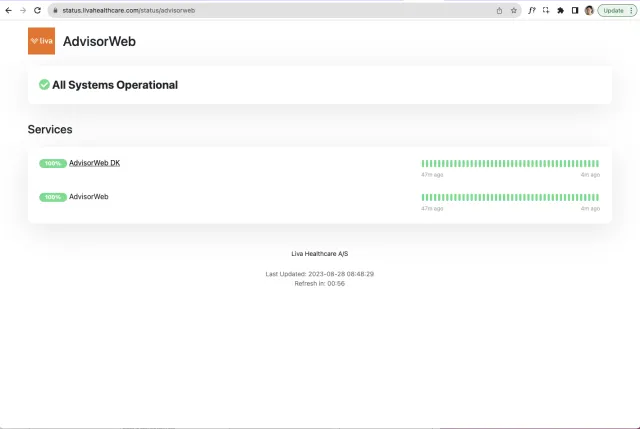Open the AdvisorWeb DK service link
640x429 pixels.
[x=94, y=163]
